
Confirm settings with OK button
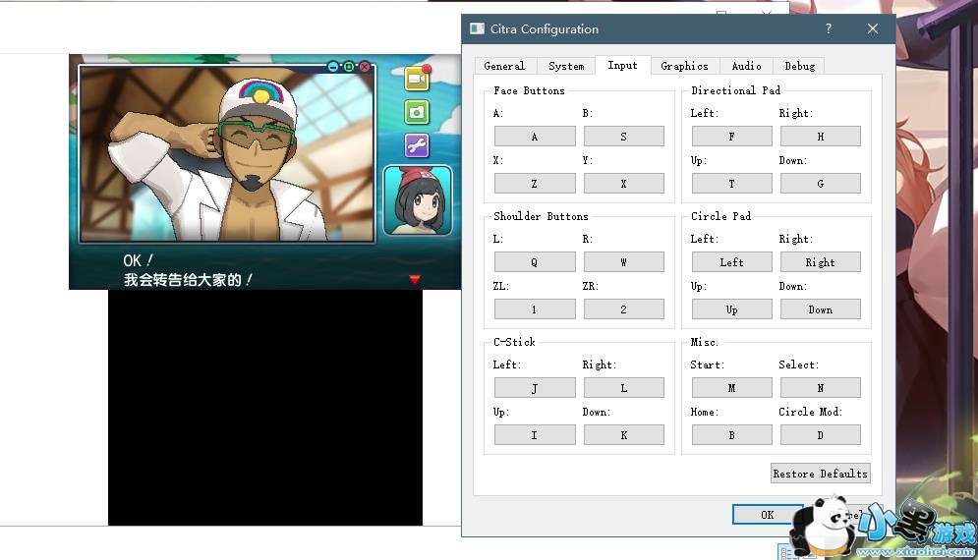point(768,515)
